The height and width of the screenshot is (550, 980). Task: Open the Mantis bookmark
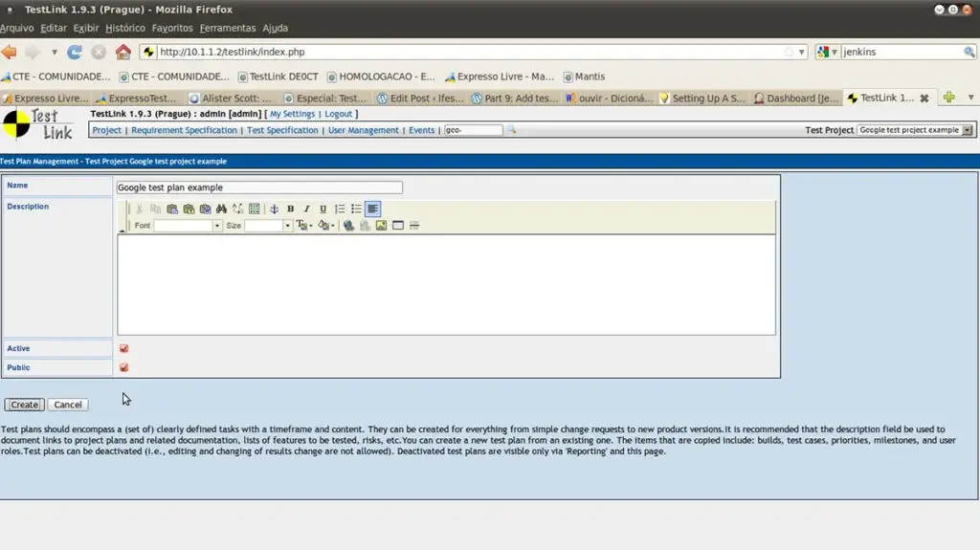(585, 77)
